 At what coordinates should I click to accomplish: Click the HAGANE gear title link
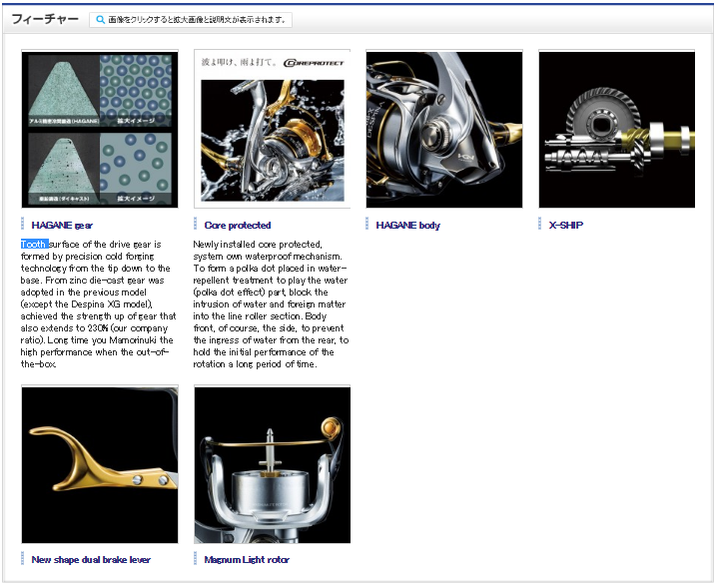[62, 226]
